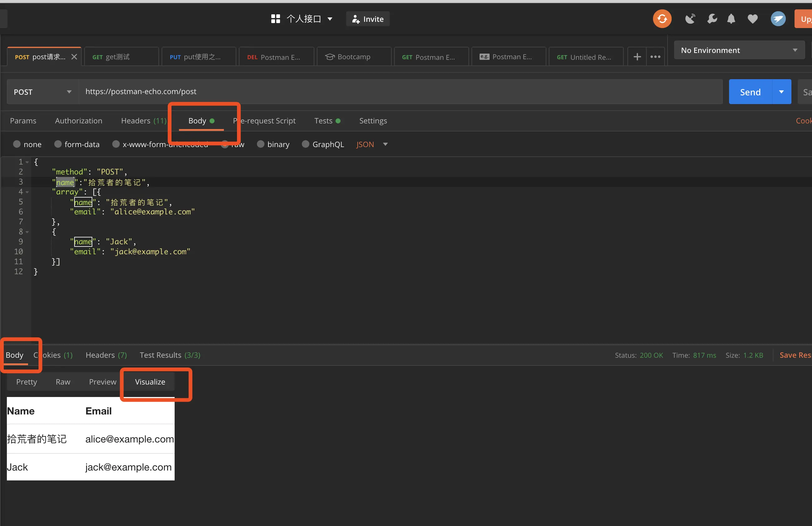Select the form-data radio option
The height and width of the screenshot is (526, 812).
(x=58, y=144)
